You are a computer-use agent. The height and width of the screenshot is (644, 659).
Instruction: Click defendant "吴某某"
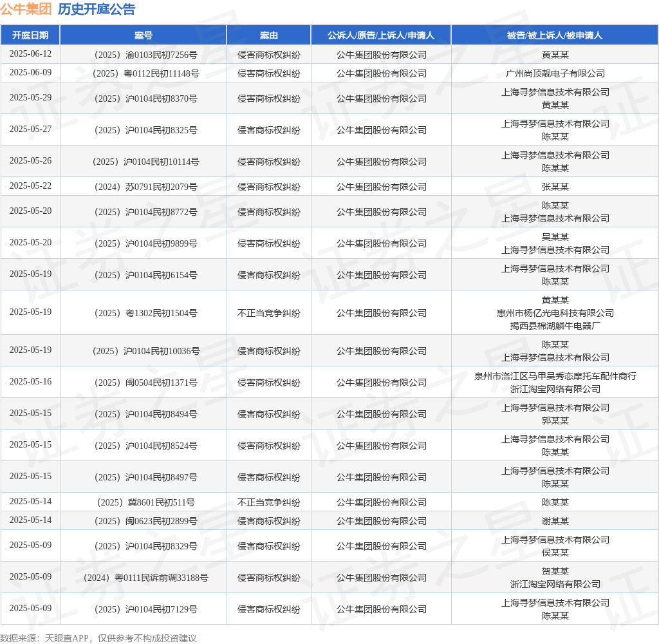click(555, 237)
